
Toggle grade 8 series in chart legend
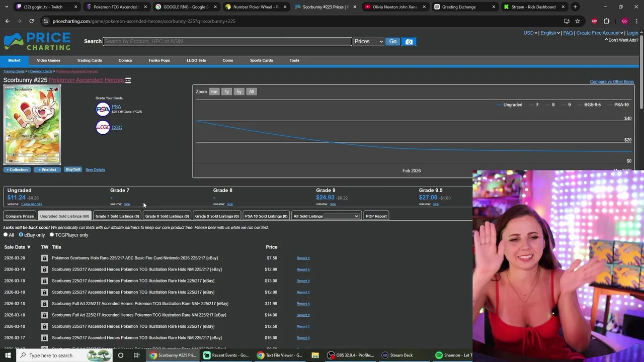549,105
